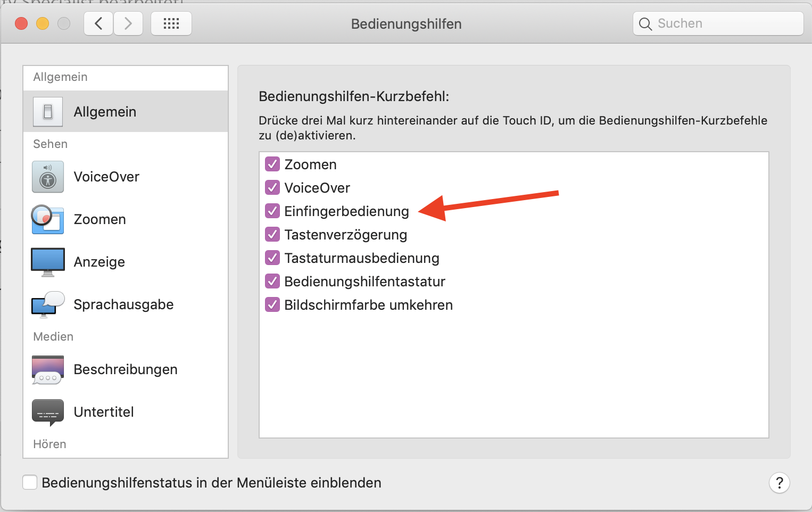Select the Zoomen magnifier icon in sidebar

pyautogui.click(x=48, y=219)
